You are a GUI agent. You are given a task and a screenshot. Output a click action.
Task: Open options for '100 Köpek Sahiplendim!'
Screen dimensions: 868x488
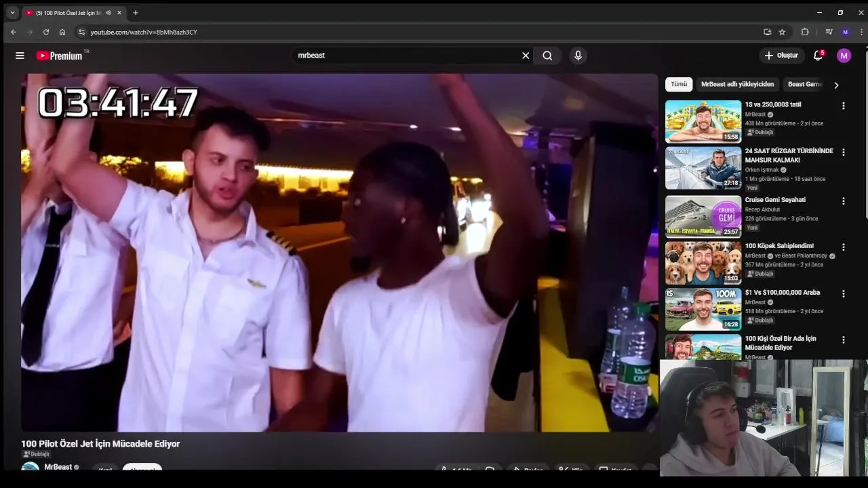844,247
